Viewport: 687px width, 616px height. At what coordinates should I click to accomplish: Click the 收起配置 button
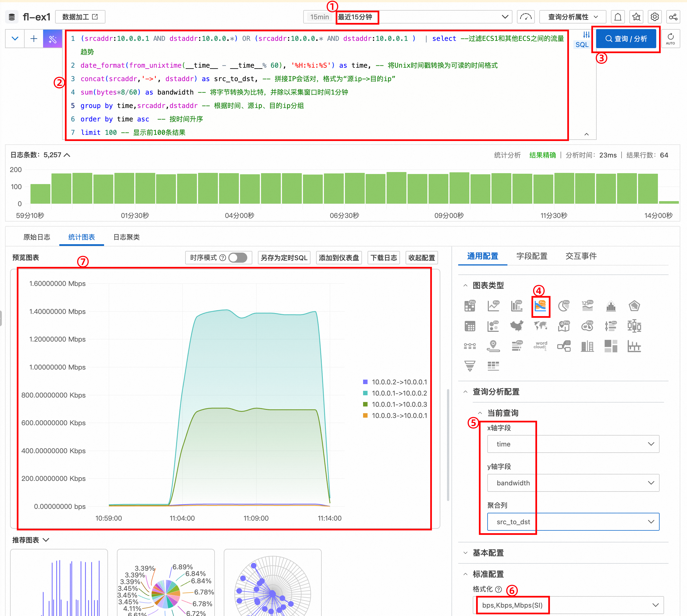pyautogui.click(x=422, y=258)
